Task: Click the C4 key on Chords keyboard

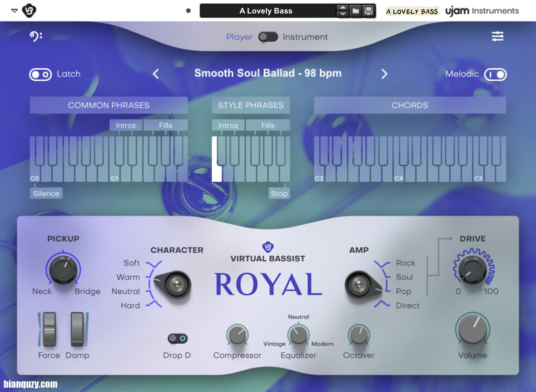Action: pyautogui.click(x=399, y=174)
